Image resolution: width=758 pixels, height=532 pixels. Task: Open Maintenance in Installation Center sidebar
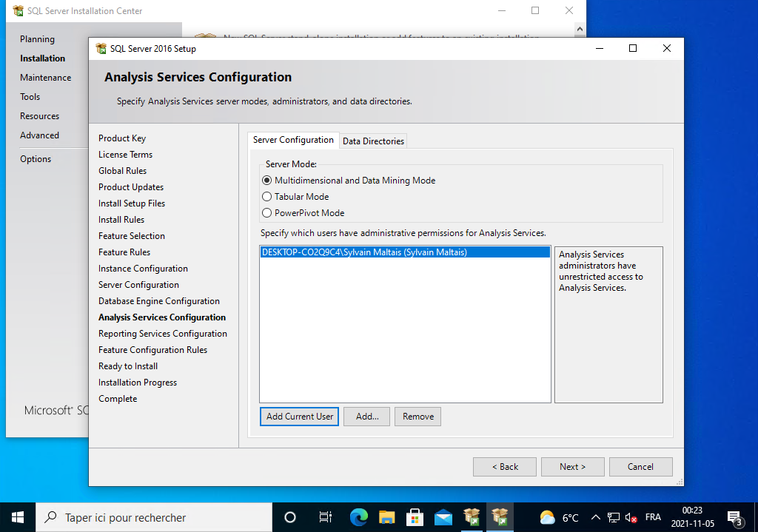46,78
